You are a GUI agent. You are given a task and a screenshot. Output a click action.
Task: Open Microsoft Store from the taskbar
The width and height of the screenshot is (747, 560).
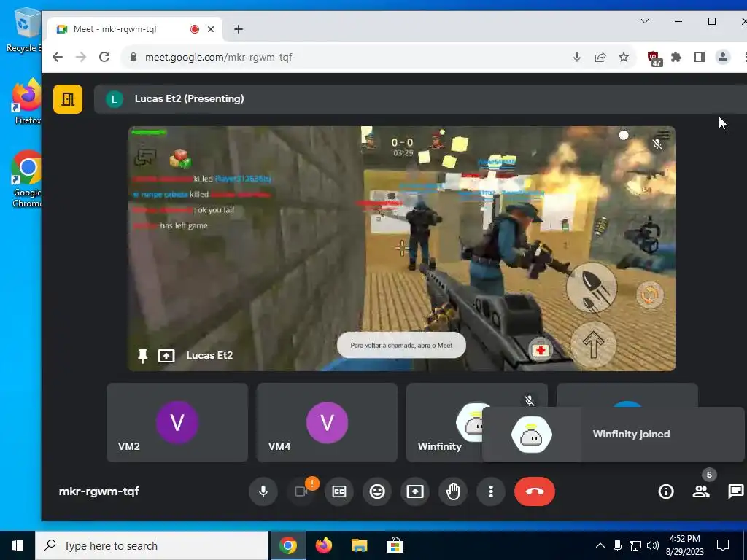click(x=395, y=545)
